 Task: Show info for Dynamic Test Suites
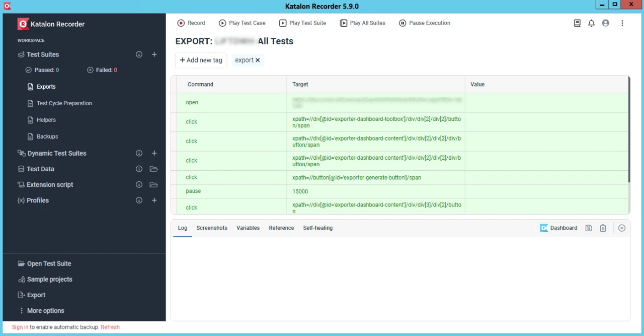coord(139,153)
